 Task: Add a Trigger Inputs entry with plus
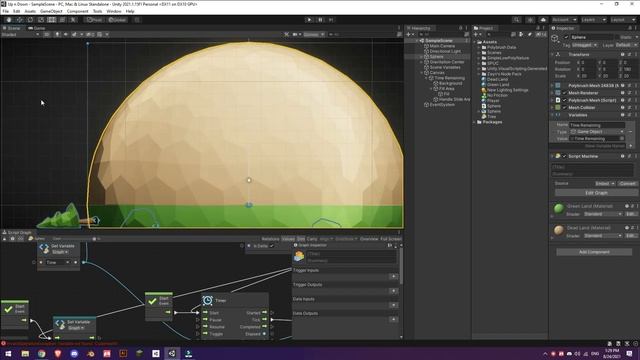tap(393, 277)
